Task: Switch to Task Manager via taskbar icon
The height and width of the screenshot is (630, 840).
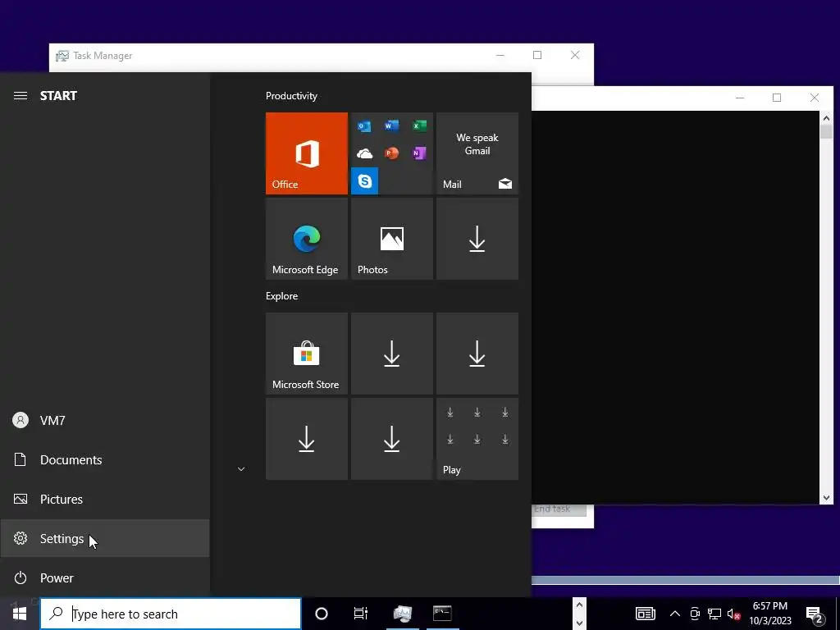Action: [402, 614]
